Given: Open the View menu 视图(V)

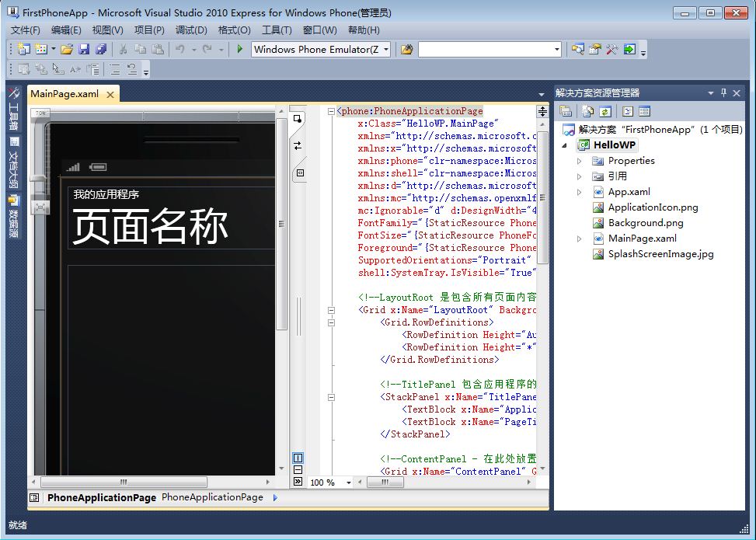Looking at the screenshot, I should 107,30.
